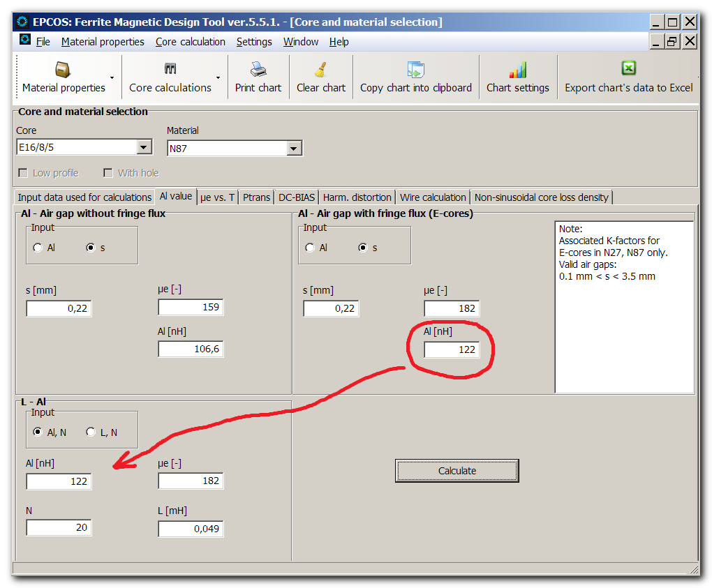
Task: Switch to the DC-BIAS tab
Action: 297,197
